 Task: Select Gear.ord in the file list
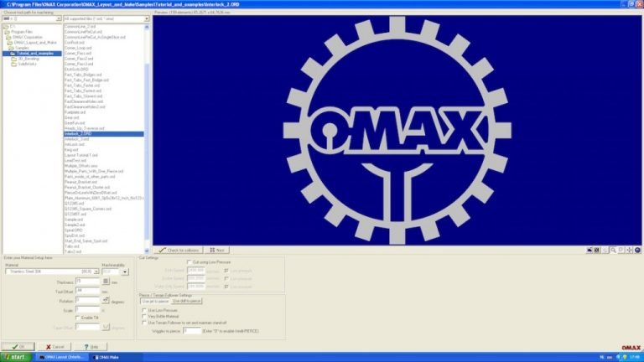pyautogui.click(x=72, y=117)
